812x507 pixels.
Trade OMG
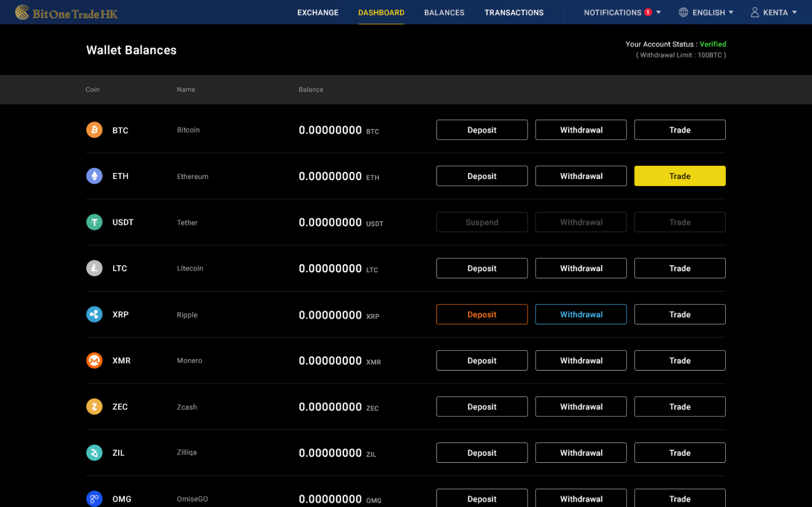click(x=680, y=498)
